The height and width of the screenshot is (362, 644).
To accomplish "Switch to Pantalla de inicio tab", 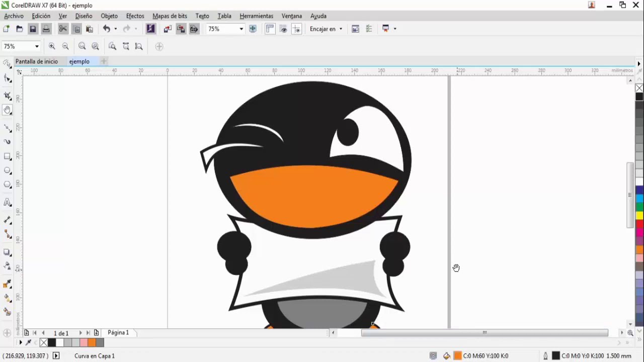I will coord(36,61).
